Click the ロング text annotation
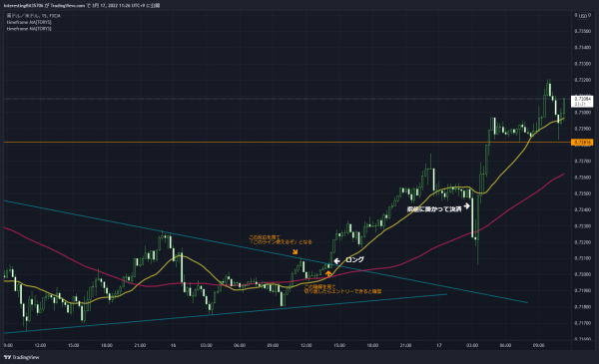 (354, 260)
